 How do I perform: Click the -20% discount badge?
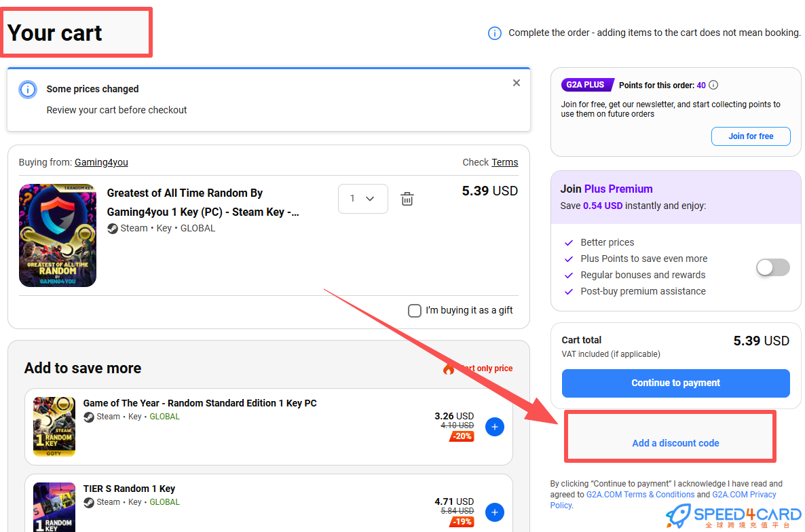(x=462, y=436)
